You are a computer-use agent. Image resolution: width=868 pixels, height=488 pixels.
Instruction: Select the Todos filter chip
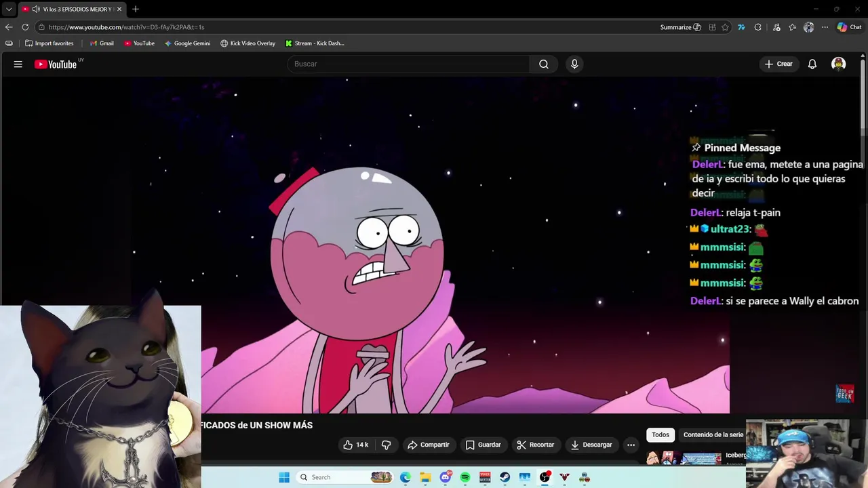660,434
